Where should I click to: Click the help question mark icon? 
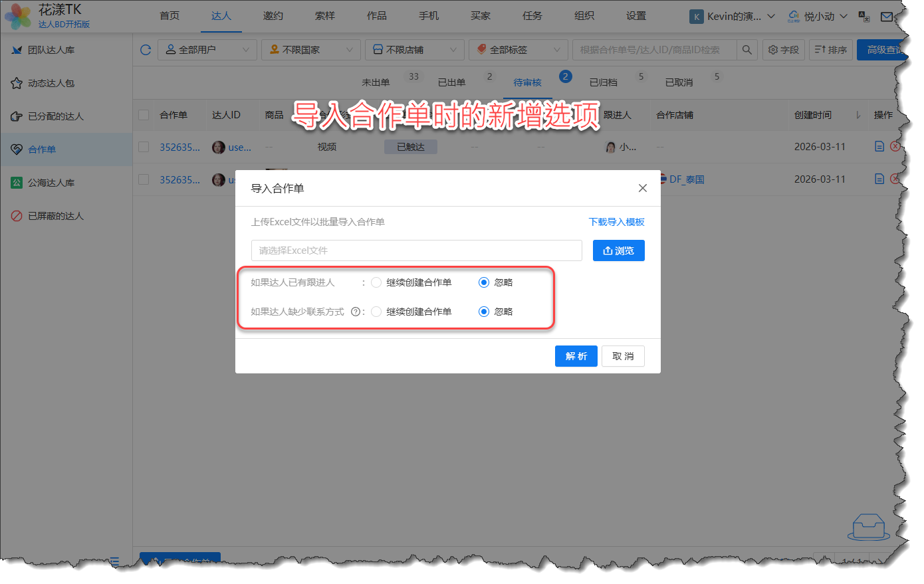pyautogui.click(x=356, y=312)
